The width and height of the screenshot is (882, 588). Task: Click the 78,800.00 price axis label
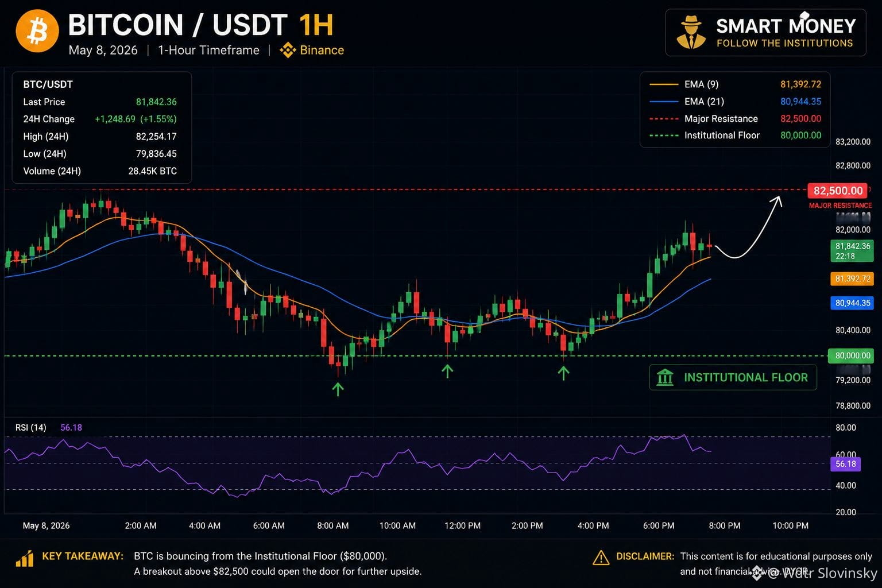click(x=853, y=406)
